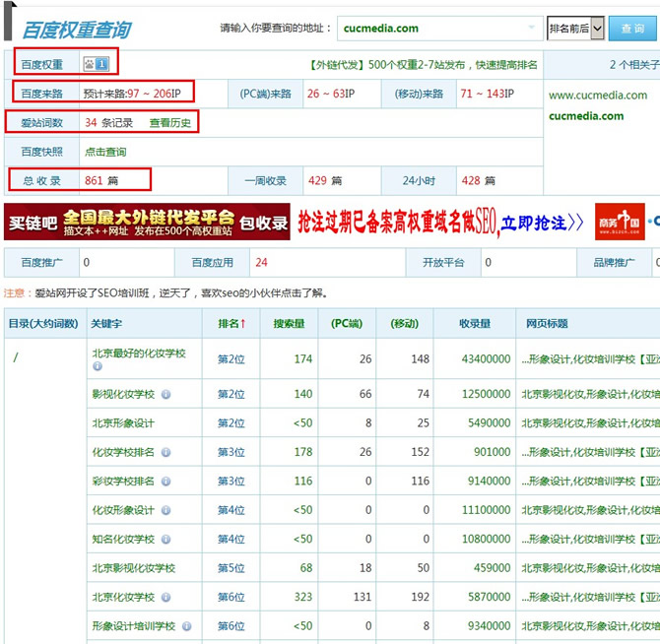Open the 查看历史 link

pyautogui.click(x=169, y=123)
